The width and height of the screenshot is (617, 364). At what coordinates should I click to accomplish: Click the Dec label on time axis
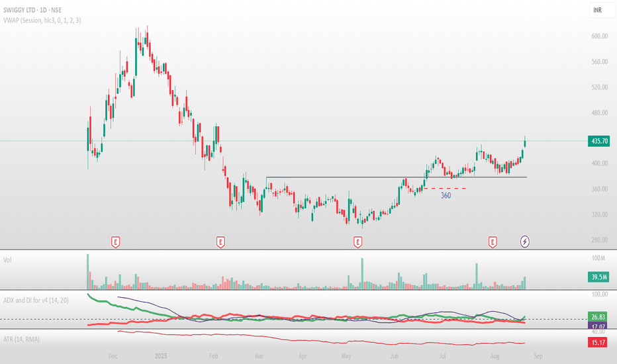[113, 356]
